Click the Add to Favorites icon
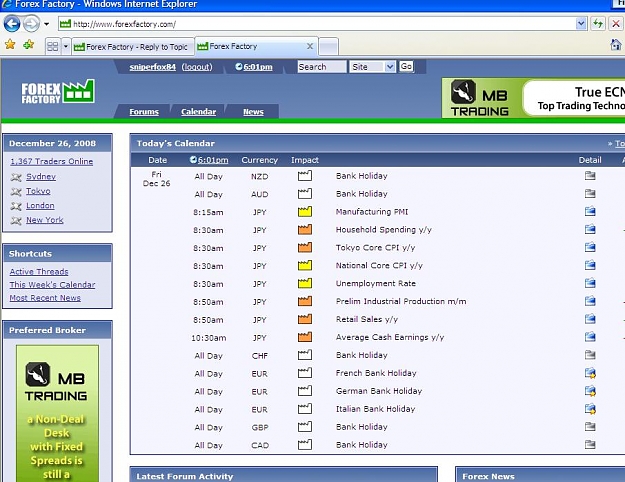The height and width of the screenshot is (482, 625). (x=29, y=45)
